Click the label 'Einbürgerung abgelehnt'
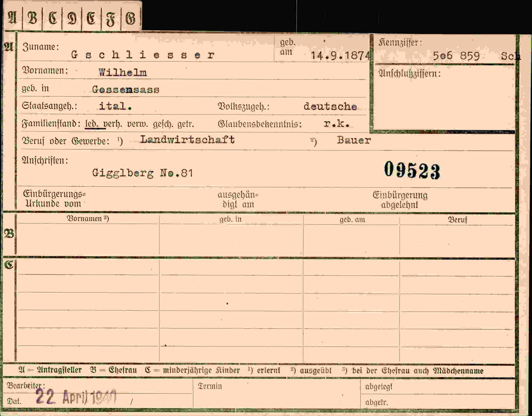The image size is (532, 416). pyautogui.click(x=400, y=200)
